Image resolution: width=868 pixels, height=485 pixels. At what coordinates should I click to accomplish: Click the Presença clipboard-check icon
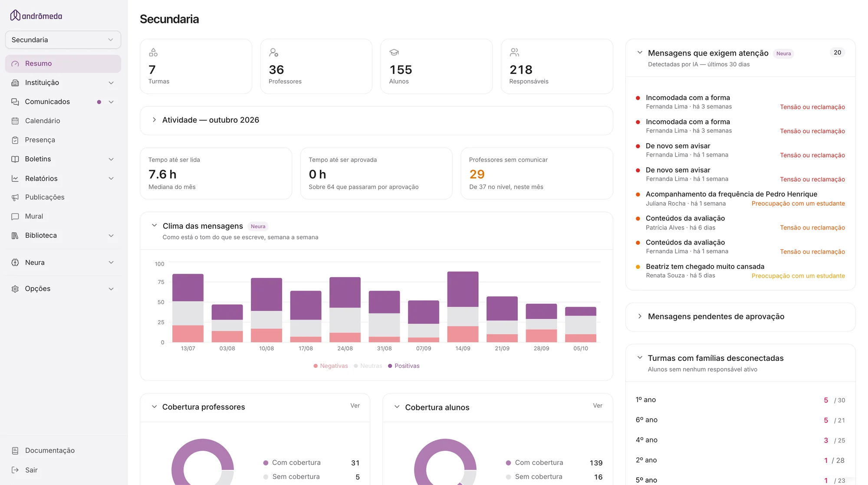tap(15, 140)
